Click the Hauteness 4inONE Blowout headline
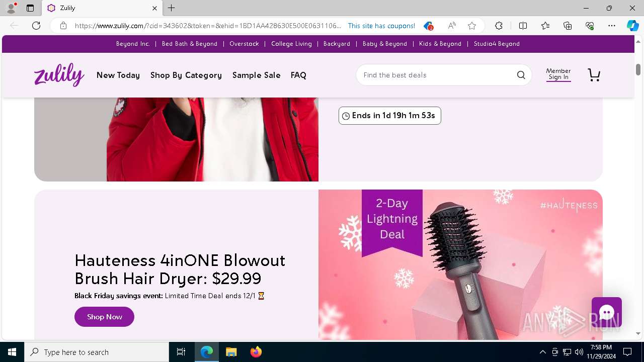The width and height of the screenshot is (644, 362). point(180,269)
